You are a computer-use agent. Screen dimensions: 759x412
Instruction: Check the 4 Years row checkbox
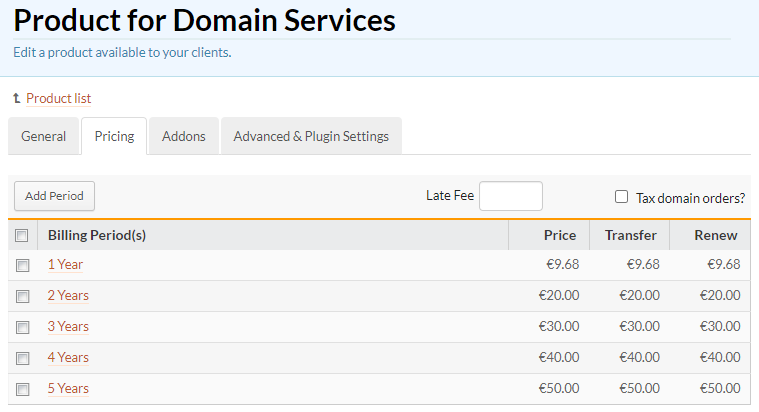22,358
